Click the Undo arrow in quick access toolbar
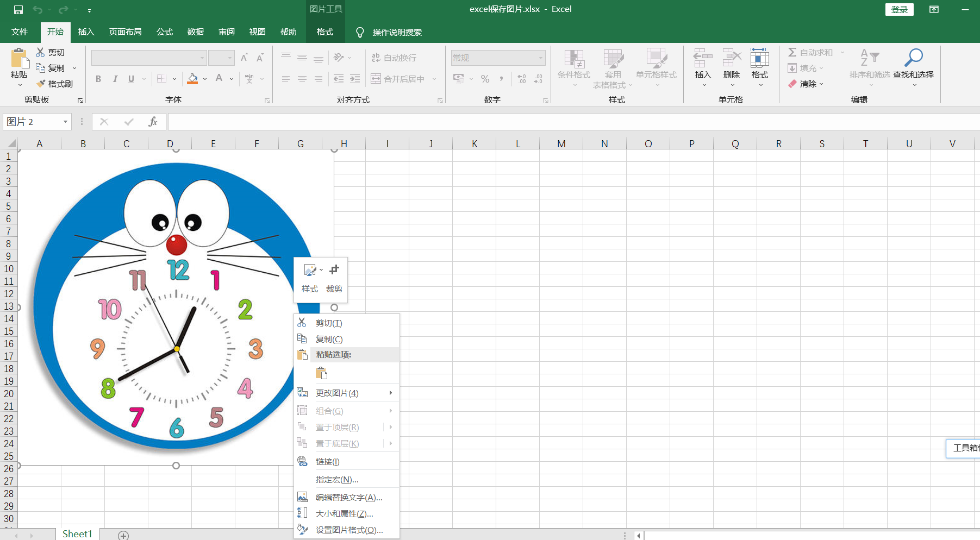 (x=38, y=10)
